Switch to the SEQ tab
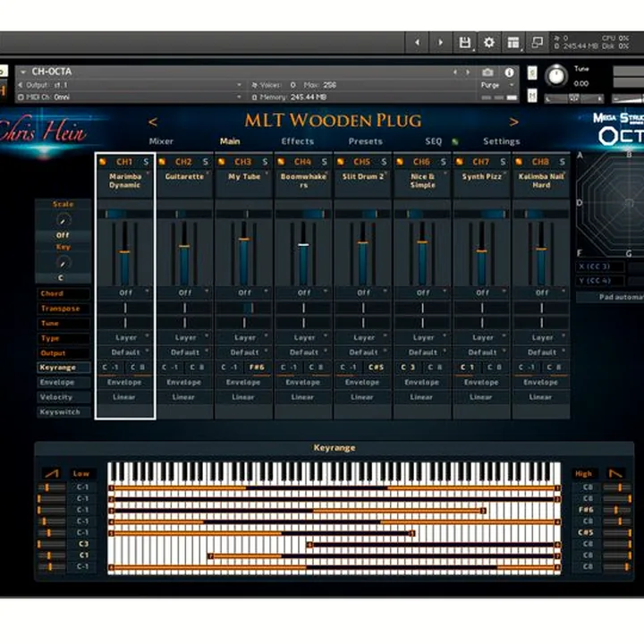 [x=433, y=141]
